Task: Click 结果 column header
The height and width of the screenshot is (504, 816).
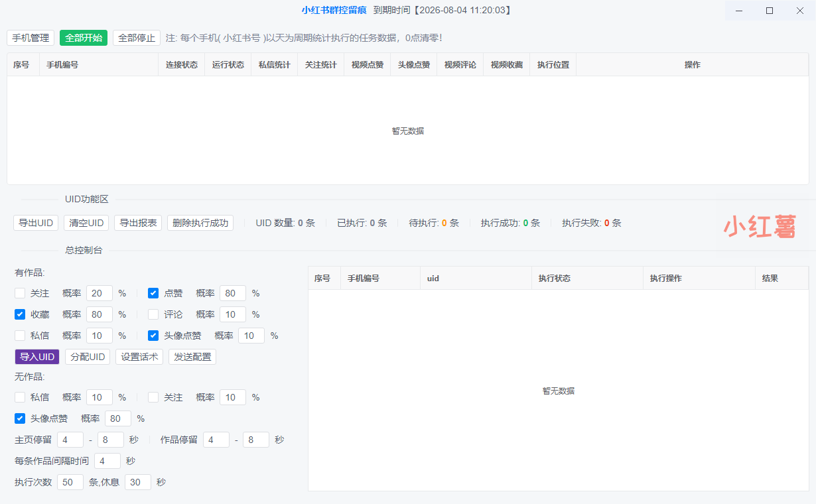Action: (x=782, y=279)
